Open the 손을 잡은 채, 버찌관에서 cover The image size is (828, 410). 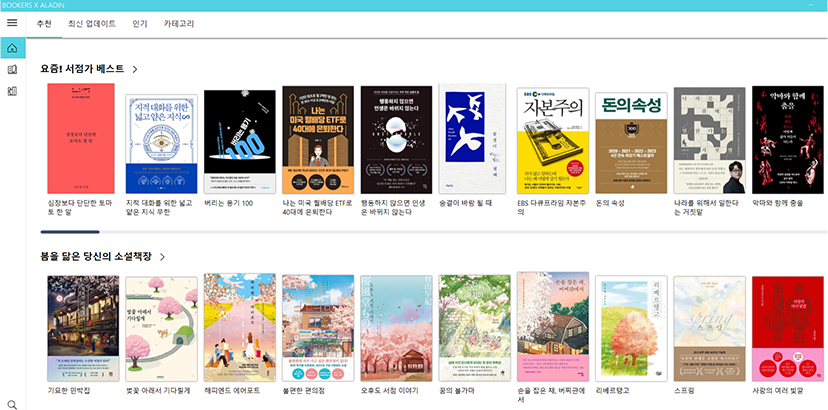coord(553,327)
